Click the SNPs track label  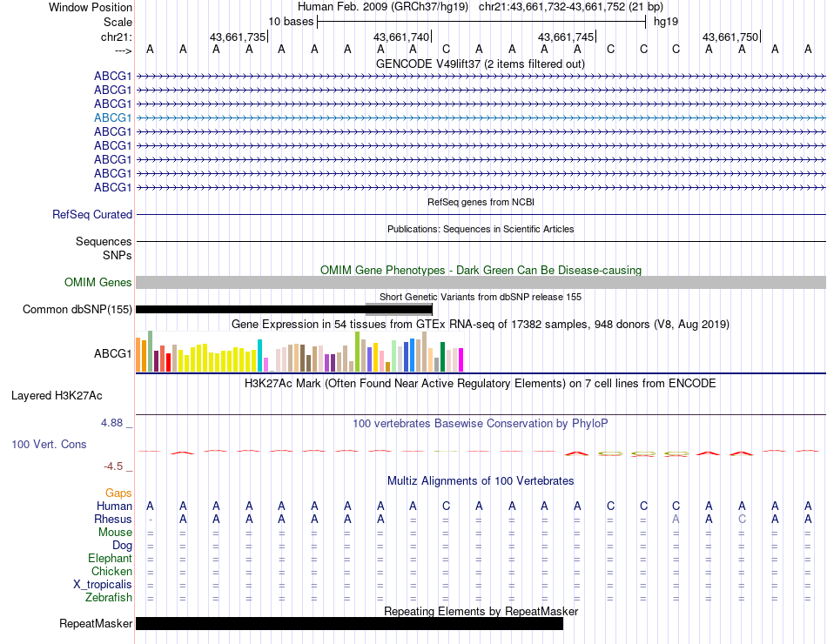[x=118, y=255]
